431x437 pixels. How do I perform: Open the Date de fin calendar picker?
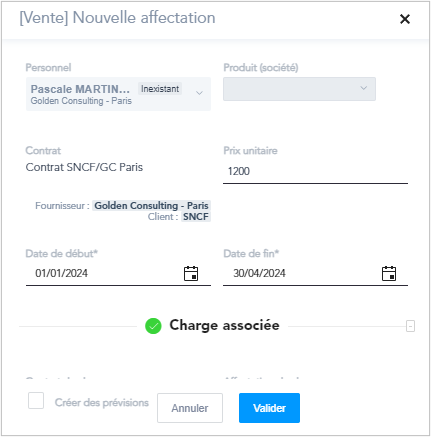(x=389, y=274)
